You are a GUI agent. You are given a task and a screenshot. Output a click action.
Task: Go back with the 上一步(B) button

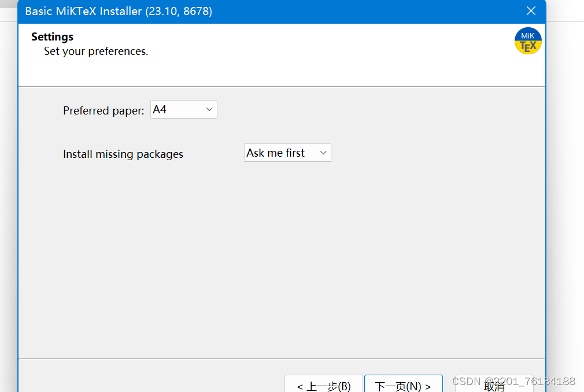324,384
